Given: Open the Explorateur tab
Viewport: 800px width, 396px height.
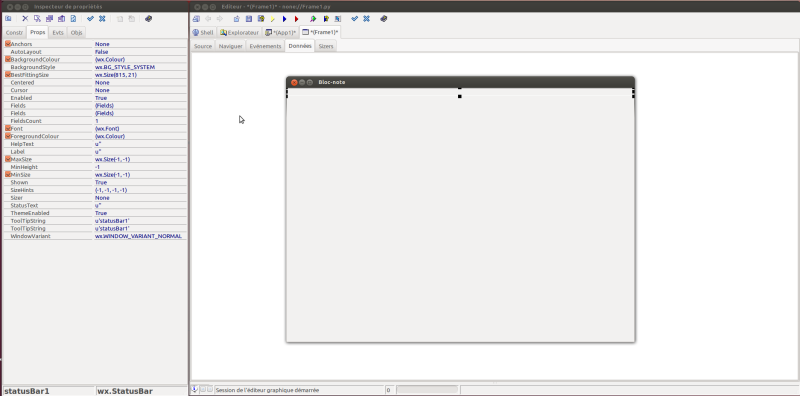Looking at the screenshot, I should coord(239,33).
